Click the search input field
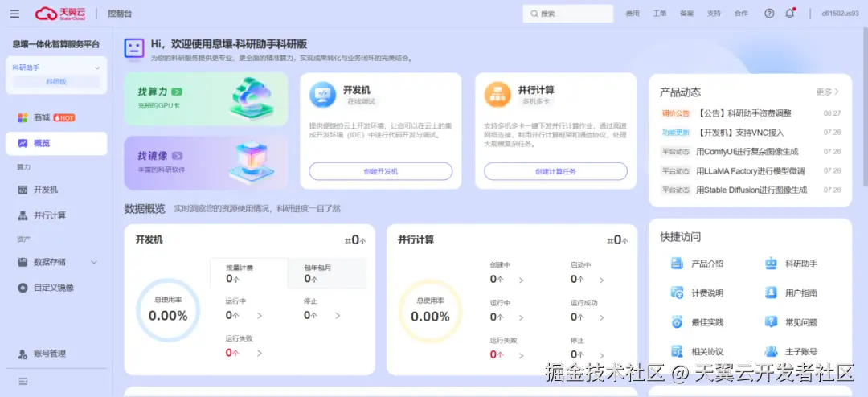Viewport: 868px width, 397px height. [568, 14]
